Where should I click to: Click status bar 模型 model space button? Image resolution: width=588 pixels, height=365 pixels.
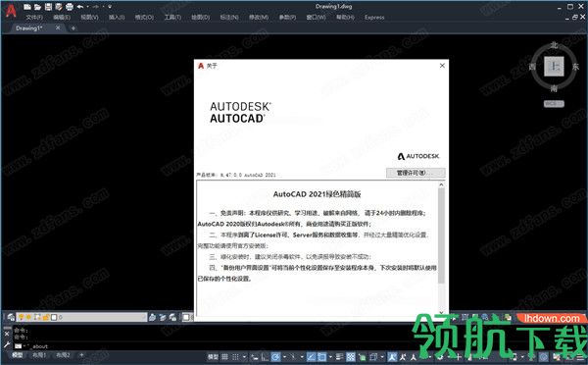213,357
